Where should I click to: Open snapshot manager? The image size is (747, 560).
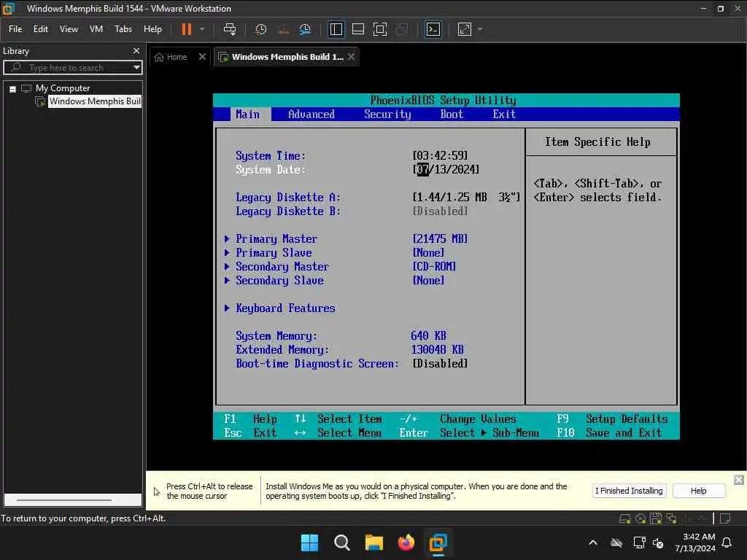pyautogui.click(x=305, y=29)
